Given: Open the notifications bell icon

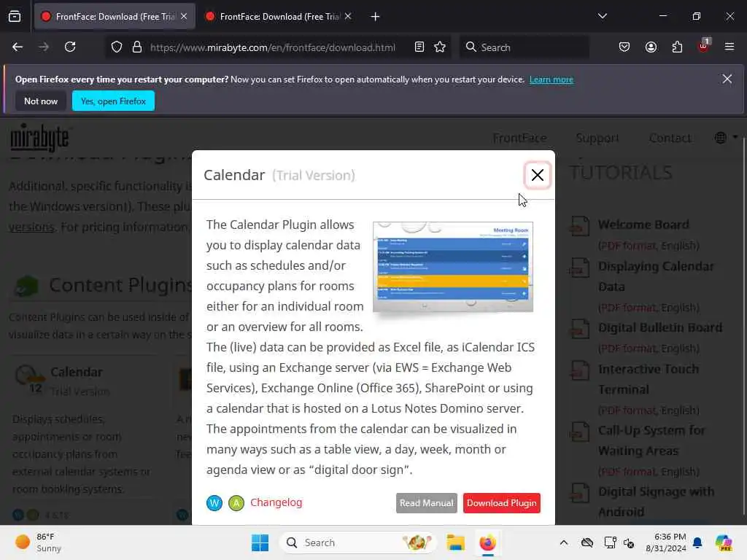Looking at the screenshot, I should click(697, 542).
